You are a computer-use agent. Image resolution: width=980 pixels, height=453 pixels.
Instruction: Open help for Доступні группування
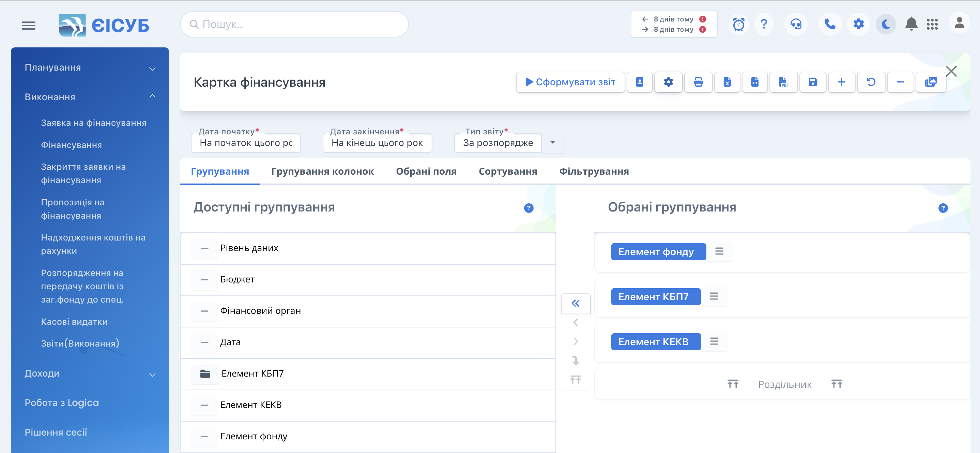pyautogui.click(x=529, y=208)
